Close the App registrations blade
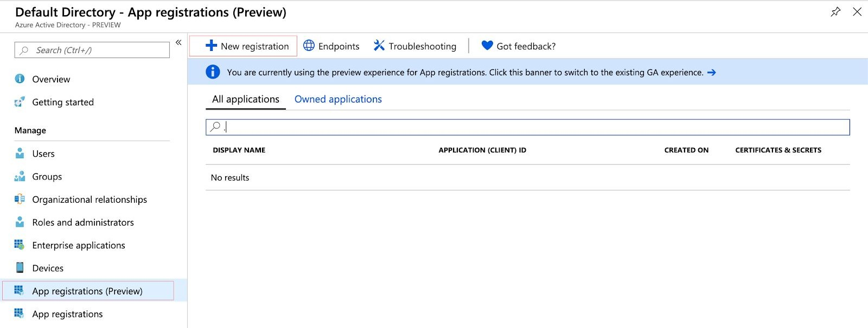 (x=857, y=11)
